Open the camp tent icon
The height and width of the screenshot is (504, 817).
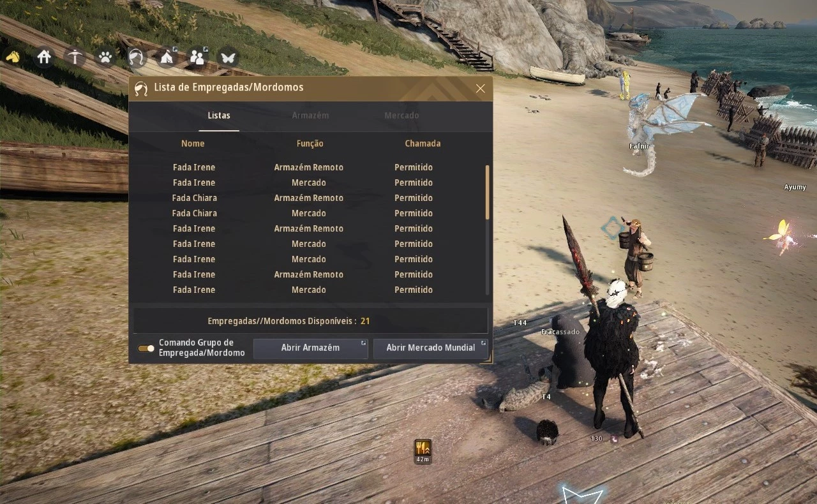click(x=167, y=57)
